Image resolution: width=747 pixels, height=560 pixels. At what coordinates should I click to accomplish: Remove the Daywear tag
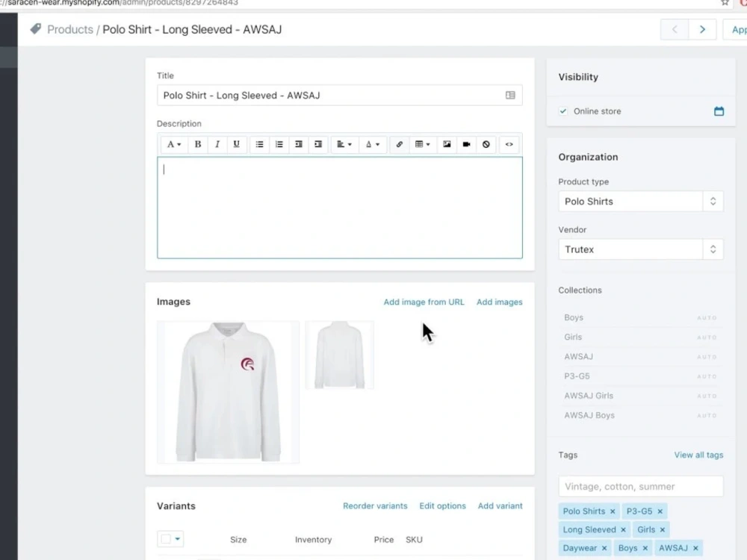604,548
